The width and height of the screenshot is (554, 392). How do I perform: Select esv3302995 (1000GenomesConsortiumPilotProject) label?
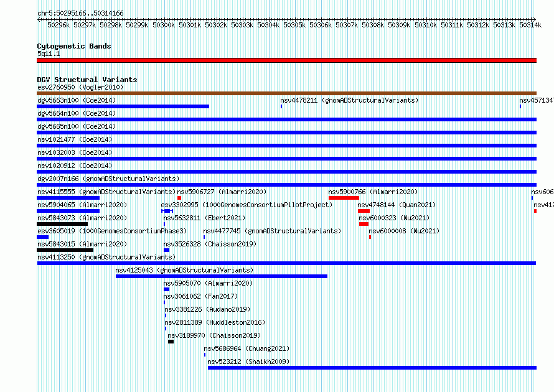point(246,205)
